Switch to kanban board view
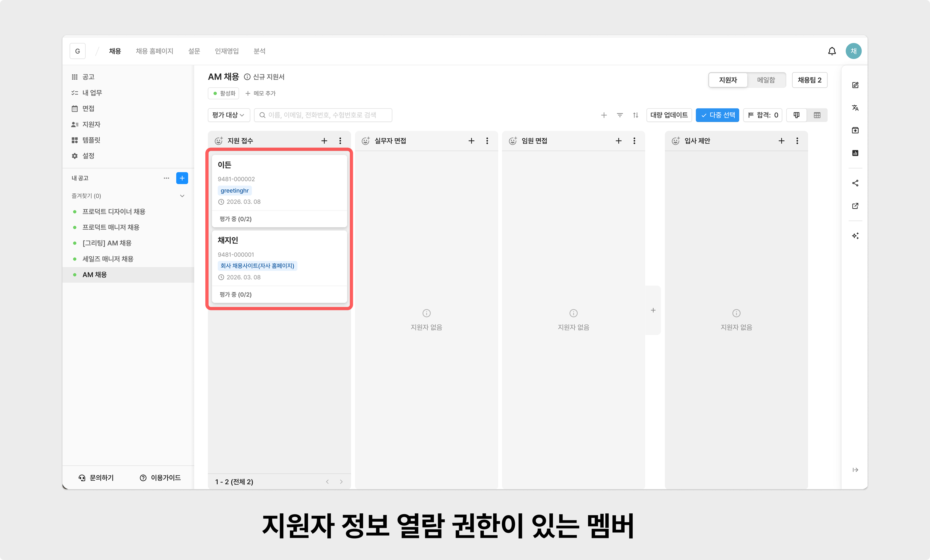This screenshot has width=930, height=560. (x=796, y=115)
